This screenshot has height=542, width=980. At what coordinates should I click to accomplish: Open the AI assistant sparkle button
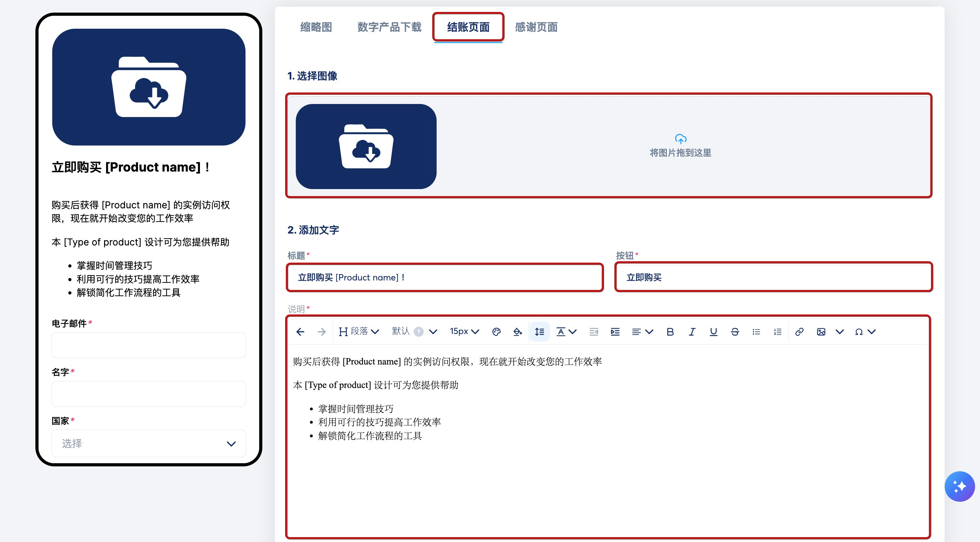(959, 486)
